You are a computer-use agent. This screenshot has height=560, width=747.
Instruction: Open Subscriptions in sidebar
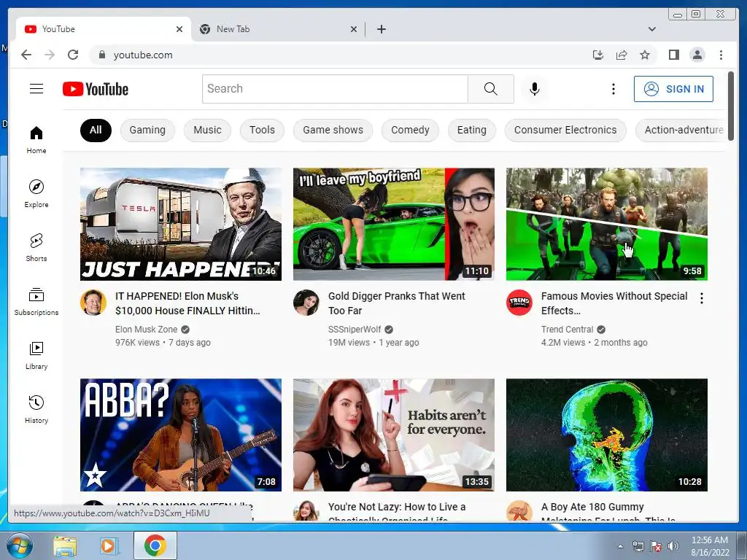(x=36, y=301)
